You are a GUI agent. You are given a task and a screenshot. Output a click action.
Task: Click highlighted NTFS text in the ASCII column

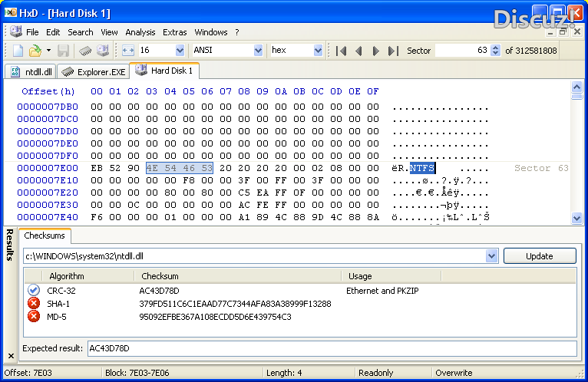tap(422, 168)
